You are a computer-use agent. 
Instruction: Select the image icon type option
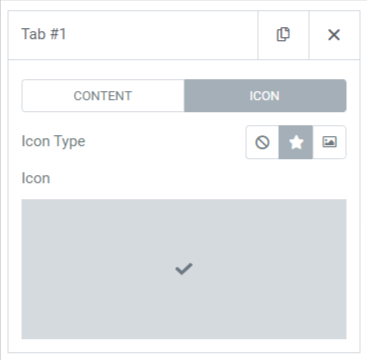click(x=329, y=142)
